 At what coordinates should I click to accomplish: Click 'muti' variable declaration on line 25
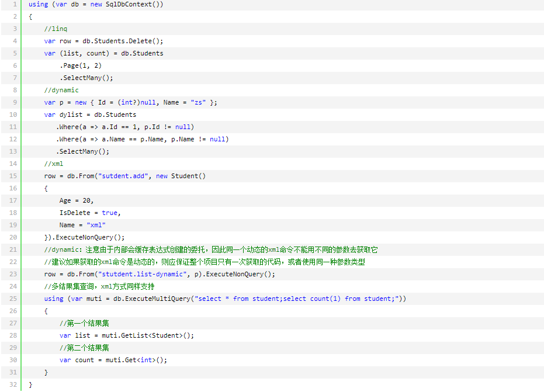94,299
